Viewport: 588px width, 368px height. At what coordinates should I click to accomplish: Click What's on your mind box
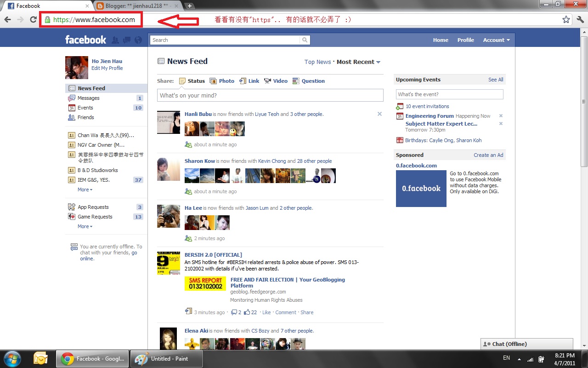point(270,95)
